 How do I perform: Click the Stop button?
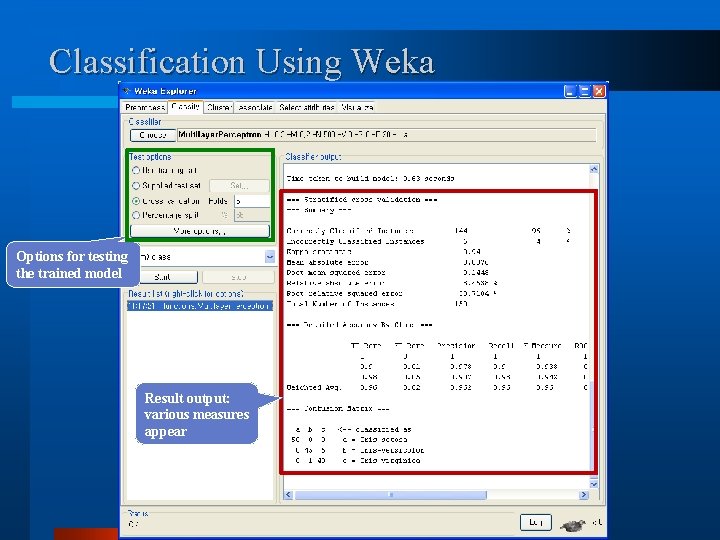[x=238, y=277]
